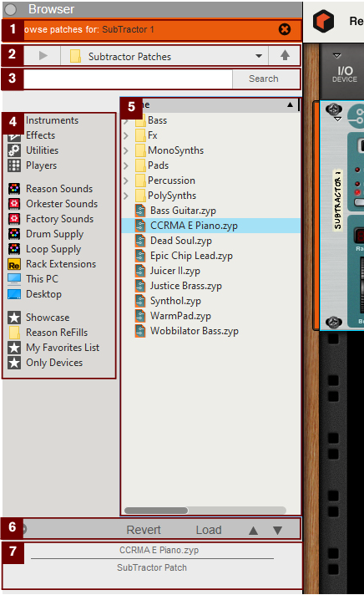Go up one folder level arrow
The image size is (364, 595).
point(285,56)
